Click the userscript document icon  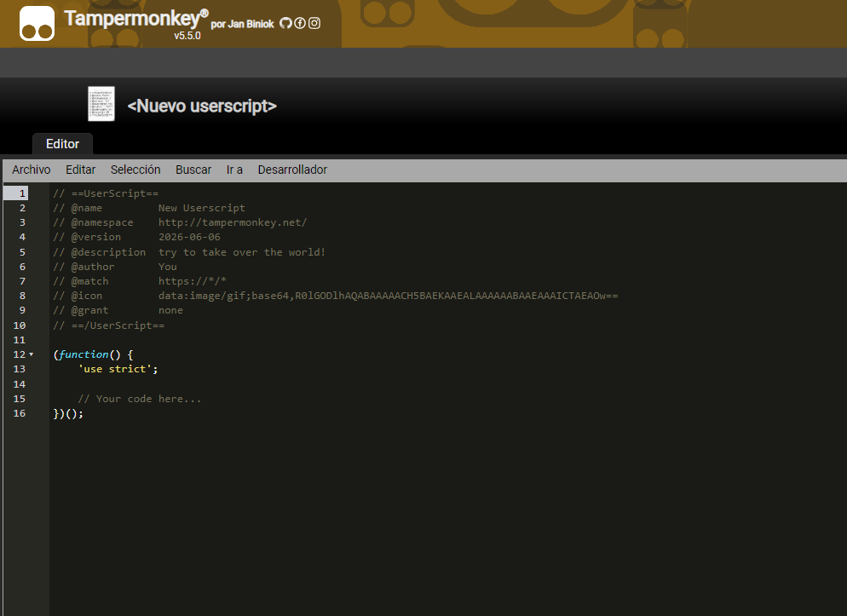101,104
